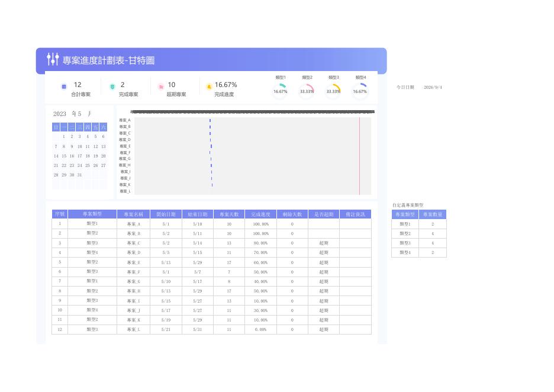
Task: Click the slider icon beside the Gantt title
Action: (x=53, y=59)
